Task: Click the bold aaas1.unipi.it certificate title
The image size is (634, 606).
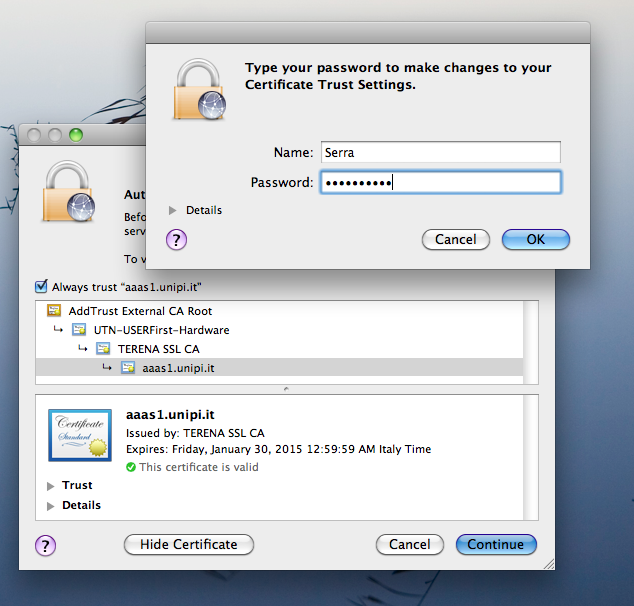Action: click(x=170, y=415)
